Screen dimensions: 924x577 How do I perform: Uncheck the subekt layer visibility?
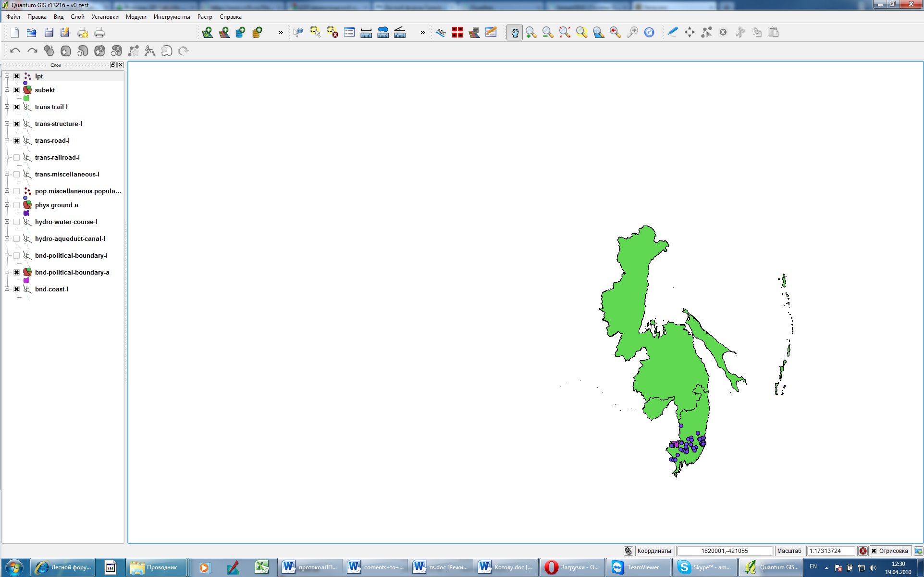click(17, 90)
